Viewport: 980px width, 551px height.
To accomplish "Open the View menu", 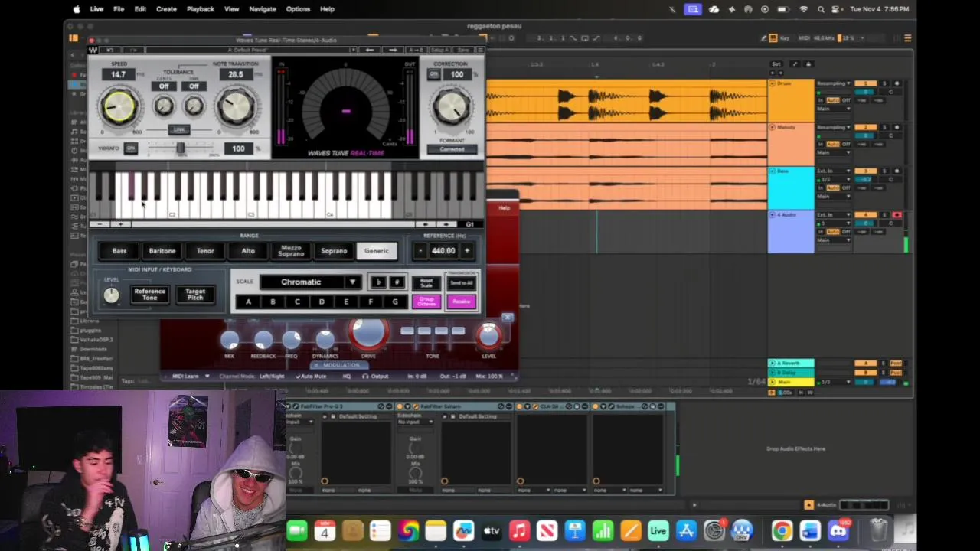I will click(x=231, y=9).
